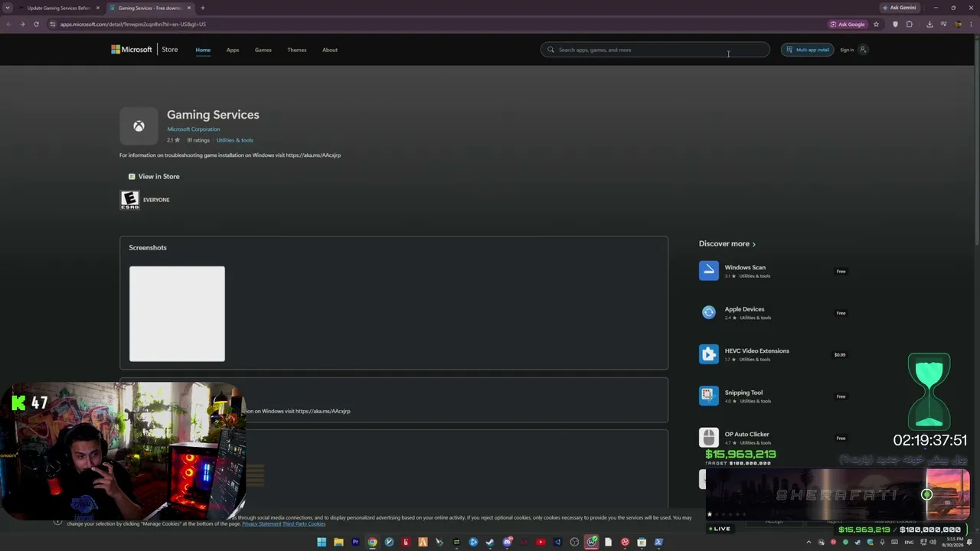Image resolution: width=980 pixels, height=551 pixels.
Task: Open the Themes nav item
Action: coord(297,50)
